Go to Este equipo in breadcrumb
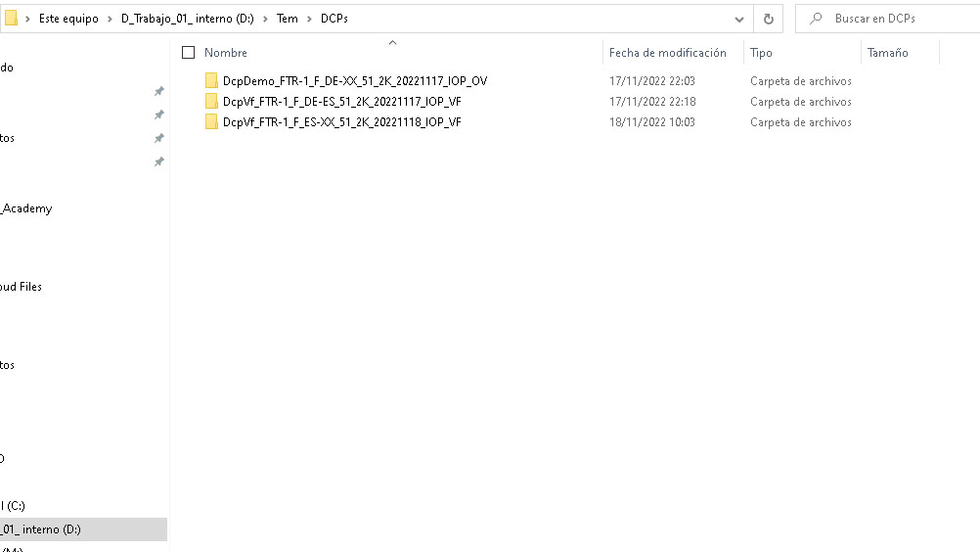The image size is (980, 552). click(68, 19)
